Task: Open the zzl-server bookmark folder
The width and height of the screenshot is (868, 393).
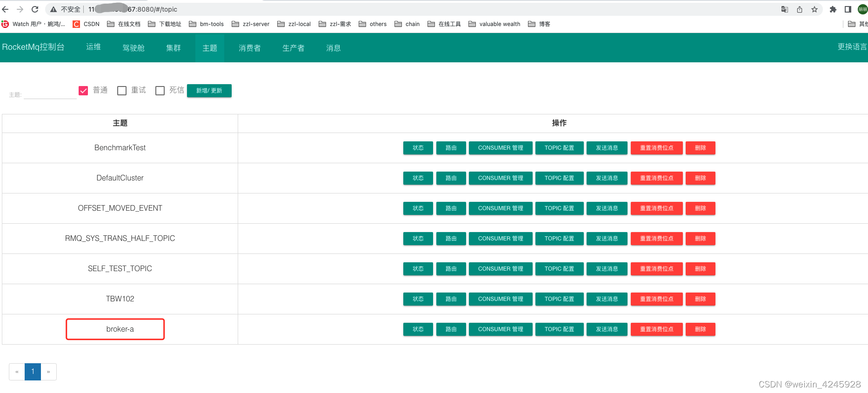Action: pos(251,24)
